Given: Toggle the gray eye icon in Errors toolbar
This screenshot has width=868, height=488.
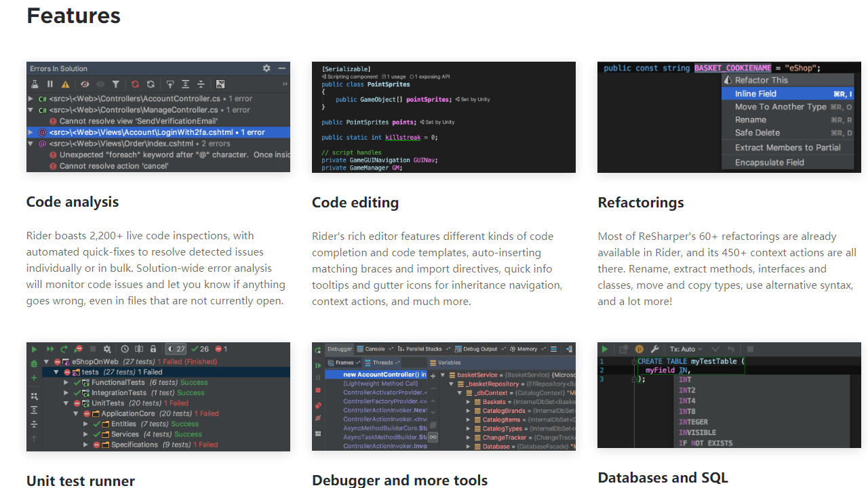Looking at the screenshot, I should pyautogui.click(x=100, y=84).
